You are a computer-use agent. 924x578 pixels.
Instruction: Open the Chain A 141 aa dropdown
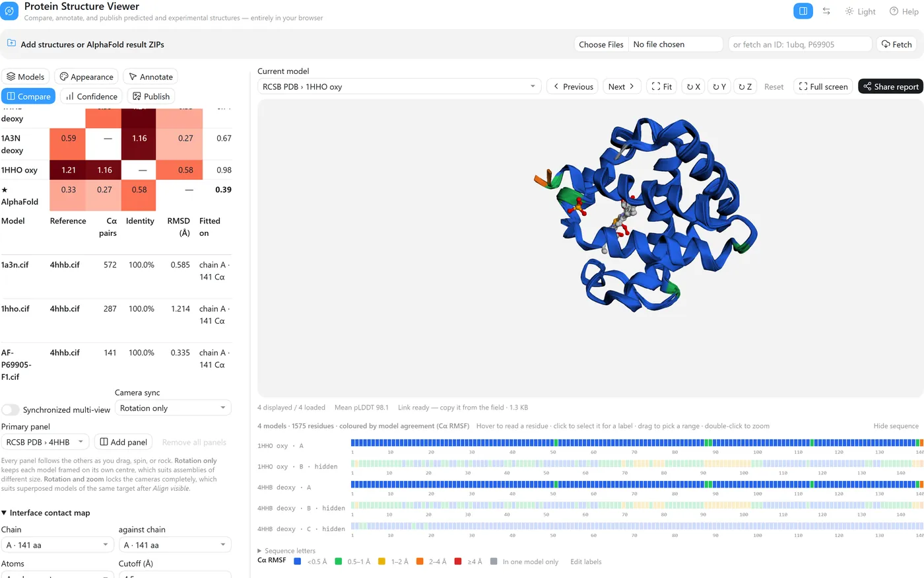pyautogui.click(x=58, y=545)
